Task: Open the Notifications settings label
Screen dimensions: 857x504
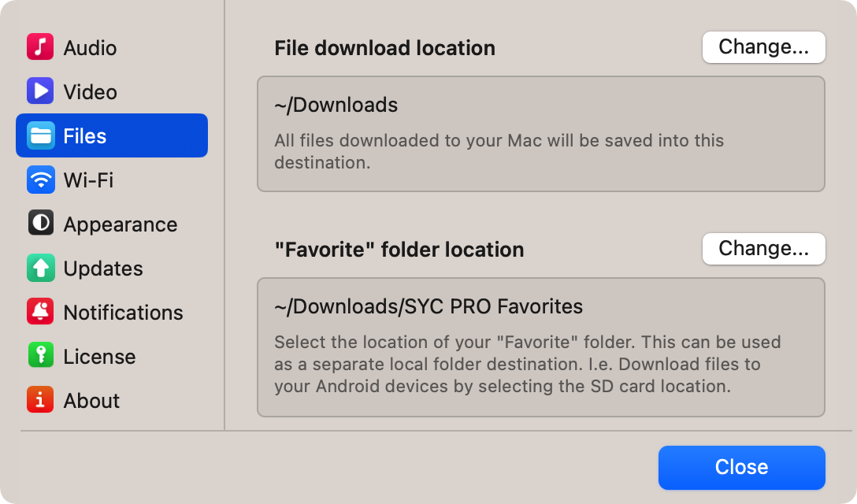Action: click(123, 313)
